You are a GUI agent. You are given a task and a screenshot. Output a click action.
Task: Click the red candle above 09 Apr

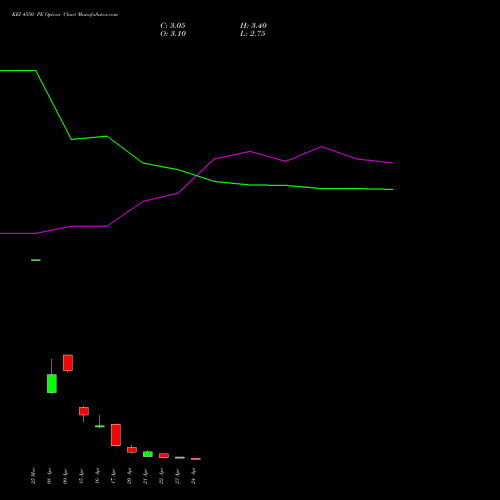click(x=68, y=363)
